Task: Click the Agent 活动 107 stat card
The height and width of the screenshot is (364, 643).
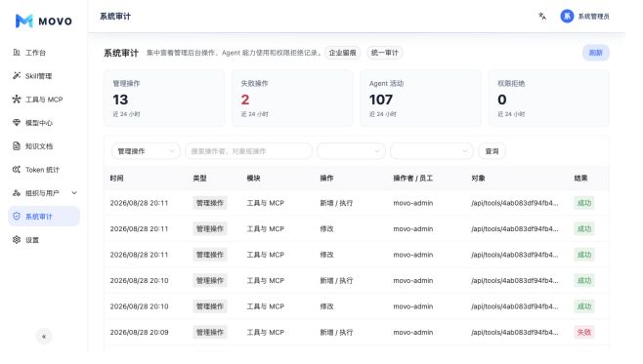Action: pos(420,98)
